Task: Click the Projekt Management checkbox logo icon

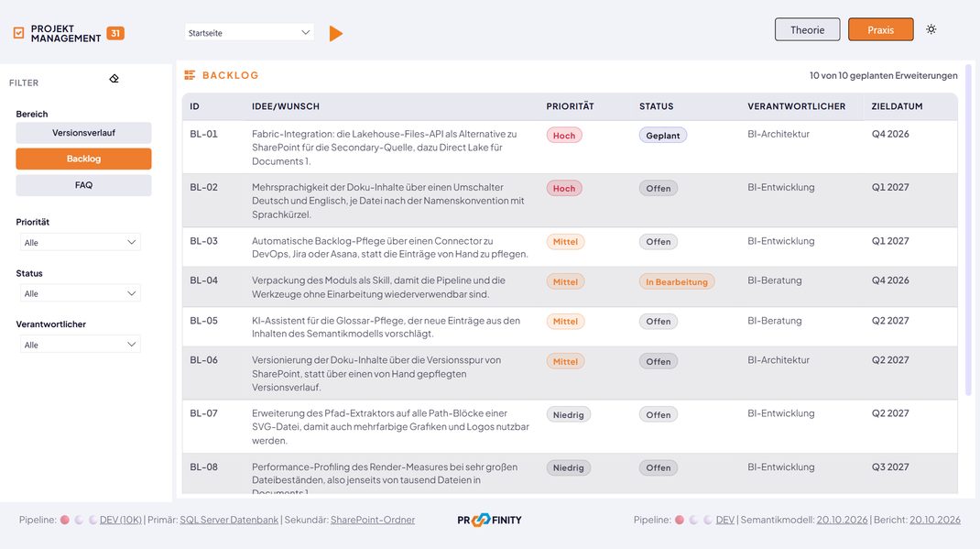Action: (x=18, y=33)
